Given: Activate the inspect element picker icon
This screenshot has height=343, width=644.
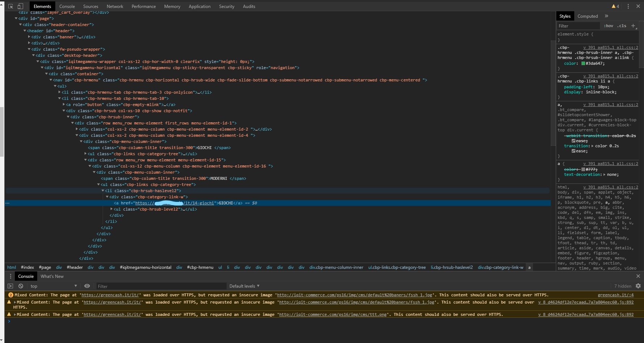Looking at the screenshot, I should pos(10,6).
